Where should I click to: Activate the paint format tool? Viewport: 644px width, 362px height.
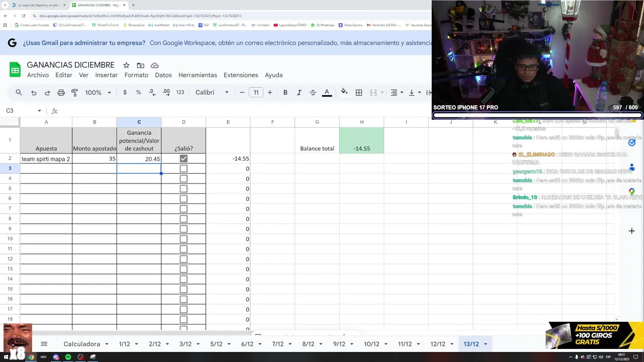coord(74,93)
